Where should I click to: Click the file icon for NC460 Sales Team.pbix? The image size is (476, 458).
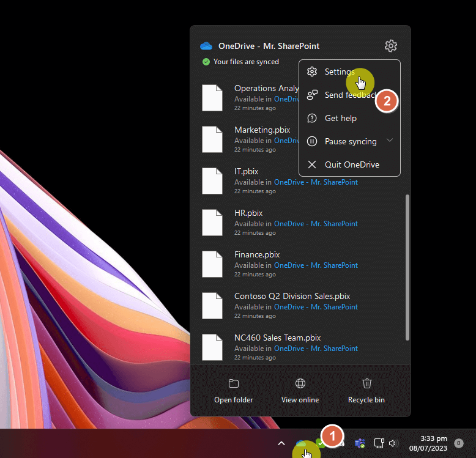click(212, 347)
